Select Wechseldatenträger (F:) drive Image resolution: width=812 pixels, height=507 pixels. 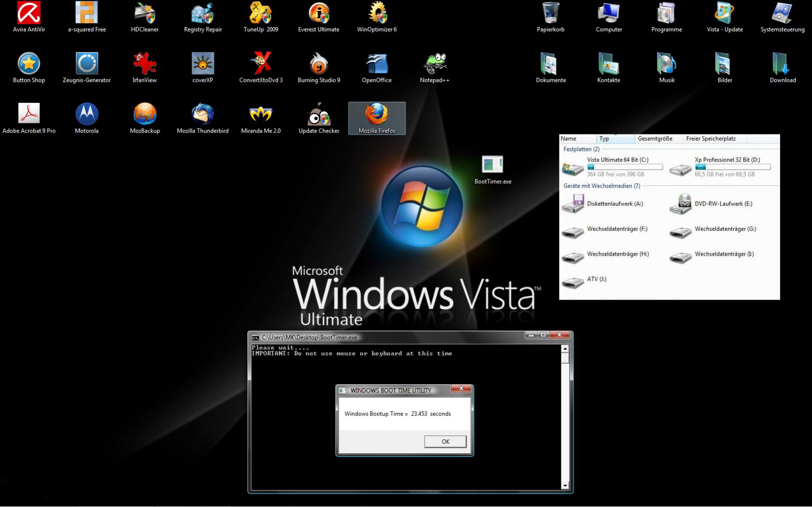(x=605, y=232)
